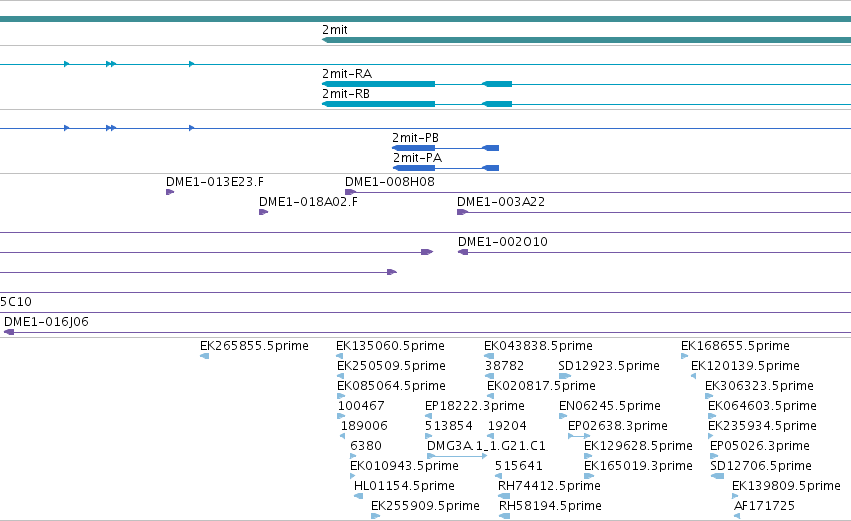The height and width of the screenshot is (521, 851).
Task: Select EK120139.5prime label
Action: tap(745, 366)
